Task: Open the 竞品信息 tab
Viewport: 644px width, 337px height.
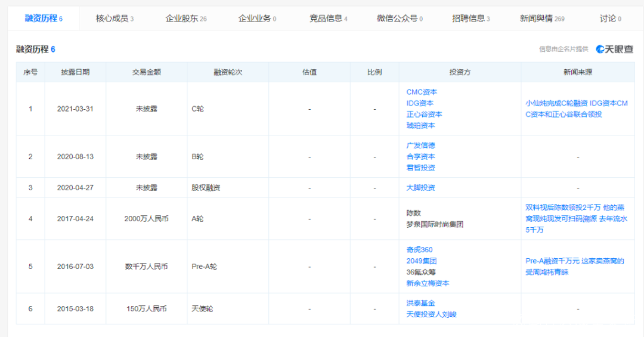Action: coord(328,18)
